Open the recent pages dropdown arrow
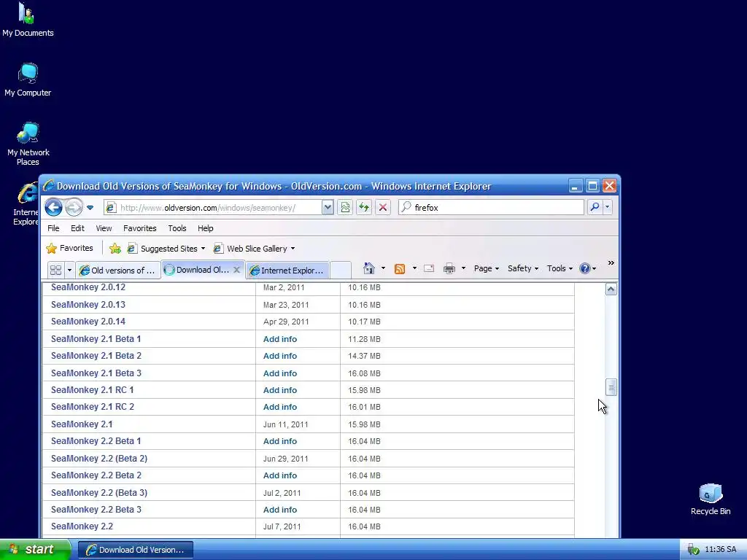Viewport: 747px width, 560px height. tap(90, 208)
